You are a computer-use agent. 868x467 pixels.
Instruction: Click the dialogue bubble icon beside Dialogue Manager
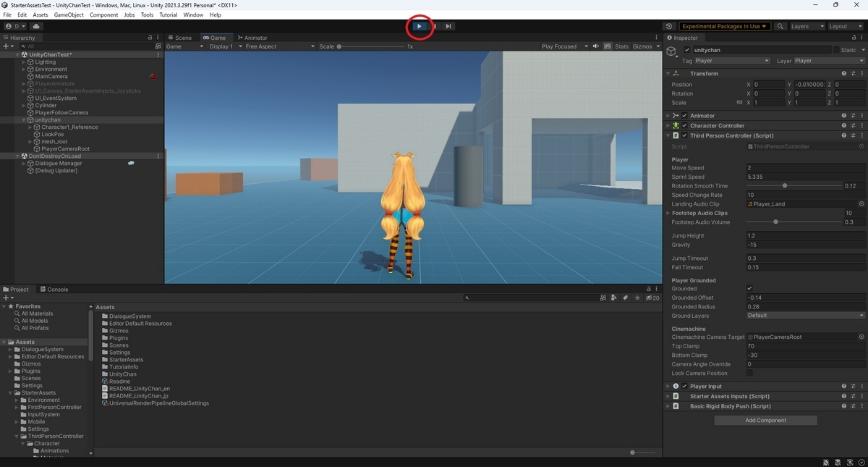pos(131,163)
